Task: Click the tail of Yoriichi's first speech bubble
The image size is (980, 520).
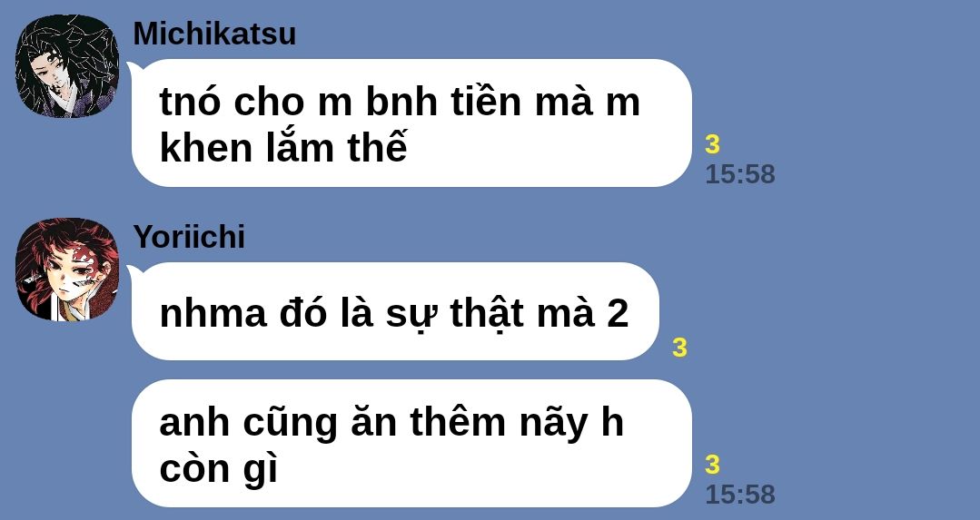Action: (134, 272)
